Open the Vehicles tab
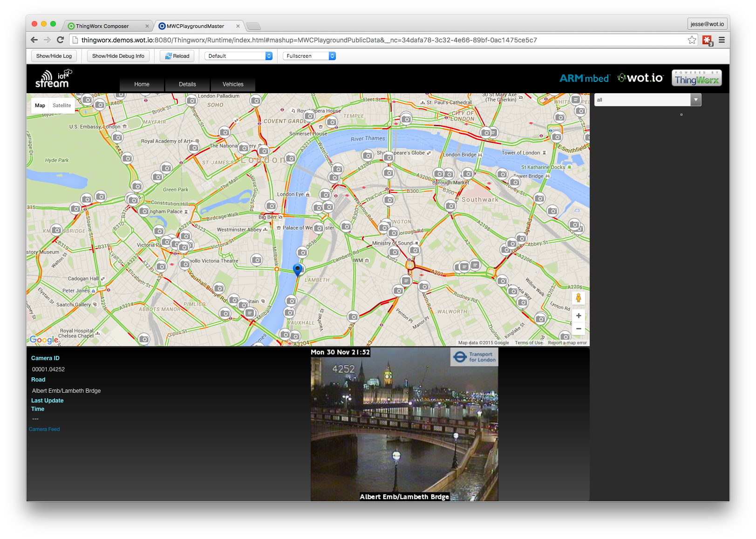The width and height of the screenshot is (756, 539). tap(233, 84)
